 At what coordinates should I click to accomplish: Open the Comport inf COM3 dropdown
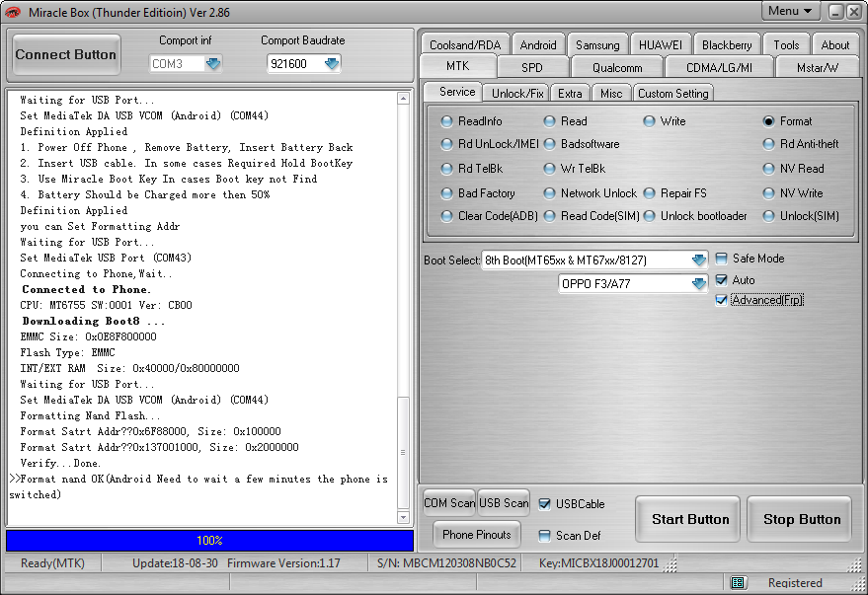pyautogui.click(x=213, y=63)
